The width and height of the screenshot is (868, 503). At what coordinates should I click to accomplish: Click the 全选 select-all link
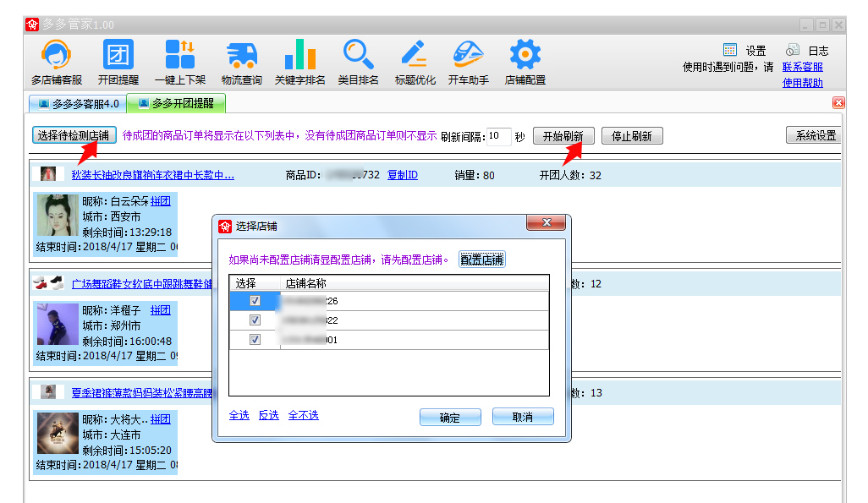coord(239,415)
